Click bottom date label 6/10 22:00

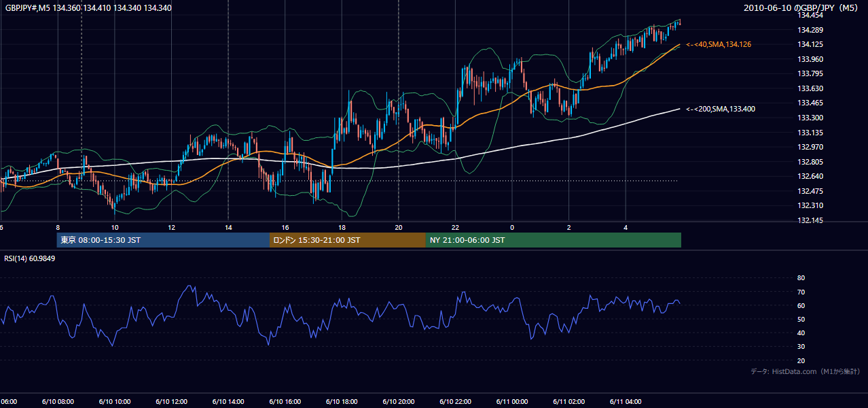coord(455,402)
